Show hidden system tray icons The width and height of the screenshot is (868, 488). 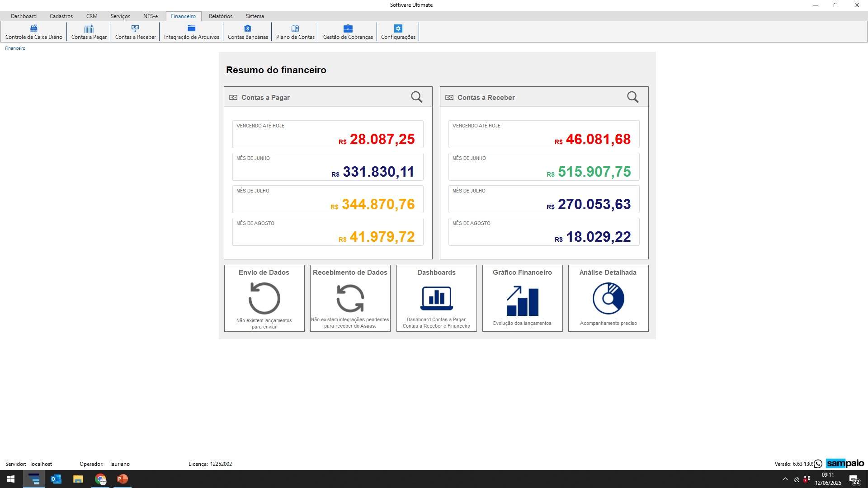785,479
